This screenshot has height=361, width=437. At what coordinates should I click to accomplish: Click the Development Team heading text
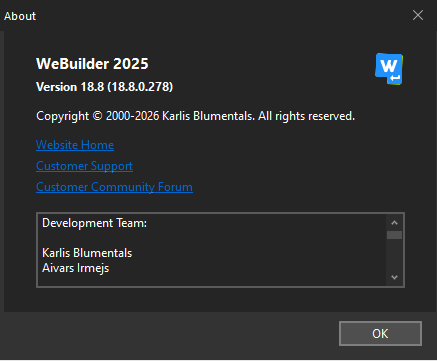94,223
